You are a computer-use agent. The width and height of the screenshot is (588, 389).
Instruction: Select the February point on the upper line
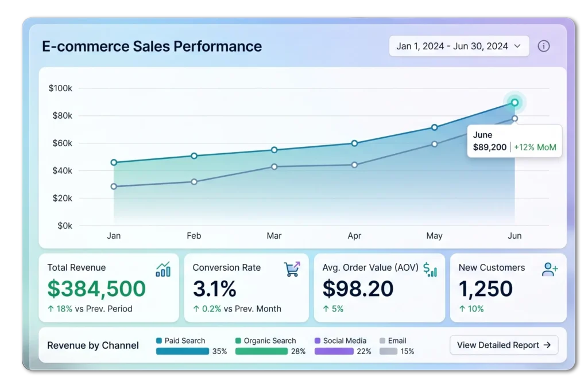(x=194, y=155)
